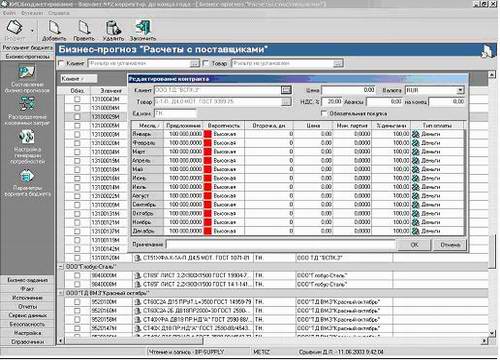Click the Клиент grouping chip above the grid
The width and height of the screenshot is (500, 360).
click(x=79, y=79)
